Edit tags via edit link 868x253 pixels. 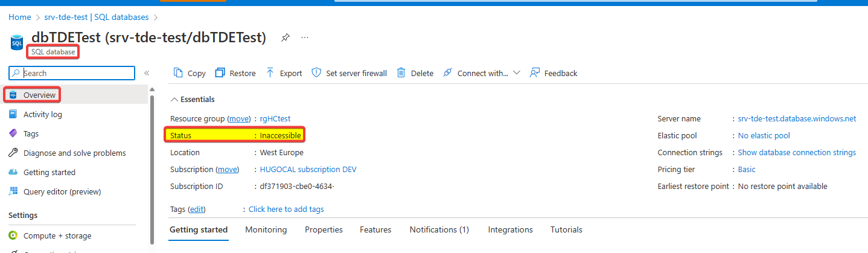coord(197,209)
